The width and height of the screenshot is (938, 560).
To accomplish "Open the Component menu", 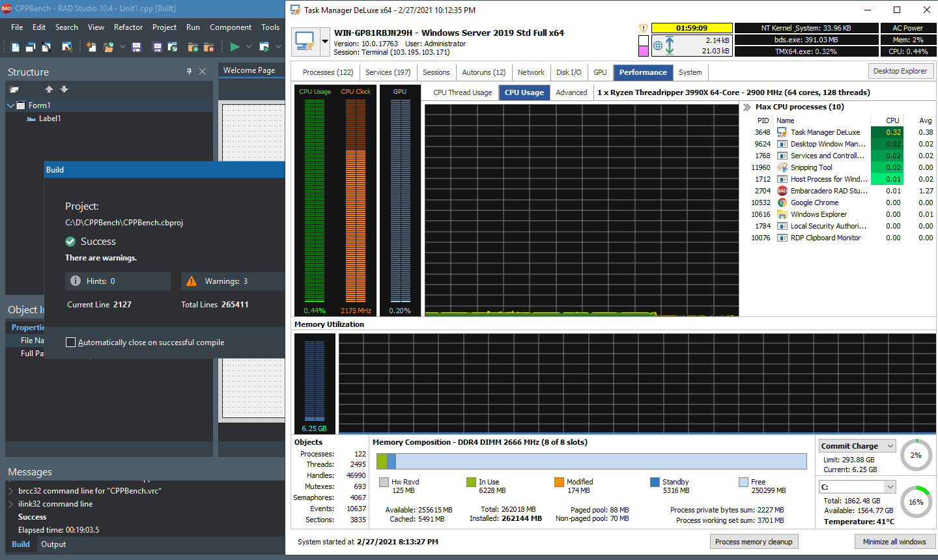I will pos(231,27).
